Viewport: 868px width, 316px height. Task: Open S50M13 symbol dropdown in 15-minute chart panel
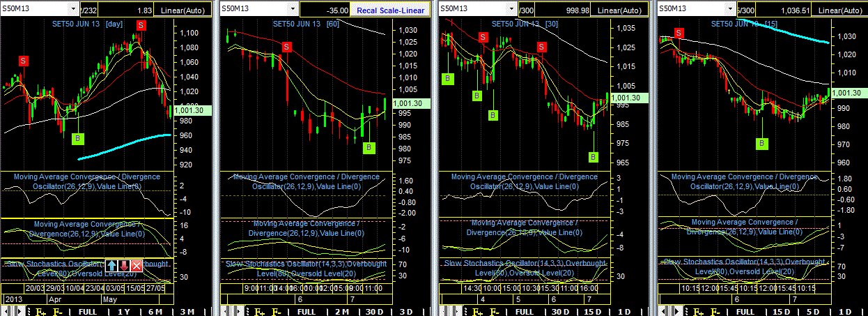(x=731, y=9)
